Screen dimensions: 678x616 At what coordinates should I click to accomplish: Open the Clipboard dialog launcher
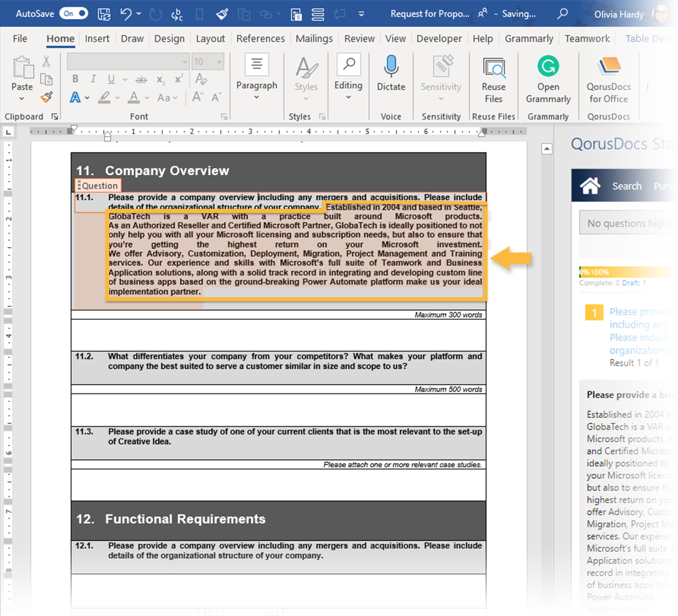tap(54, 117)
